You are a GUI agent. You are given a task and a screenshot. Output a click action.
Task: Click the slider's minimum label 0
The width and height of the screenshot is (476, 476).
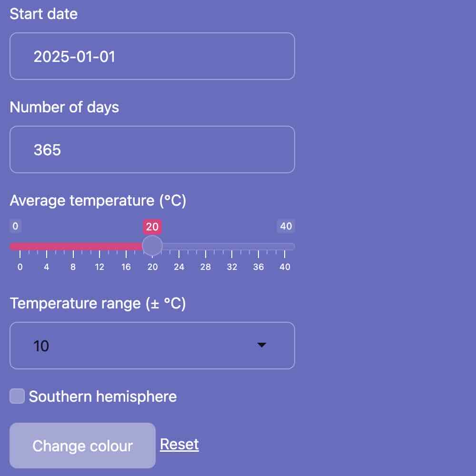coord(15,226)
